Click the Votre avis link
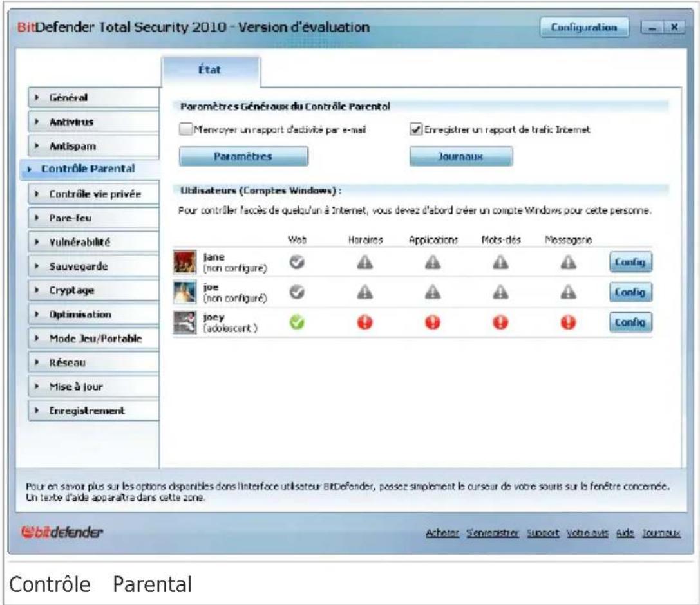This screenshot has height=605, width=700. pyautogui.click(x=587, y=533)
